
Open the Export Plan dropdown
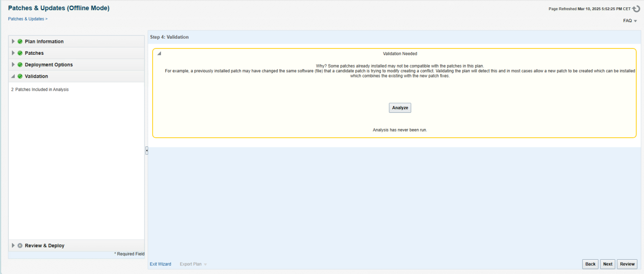(x=193, y=264)
